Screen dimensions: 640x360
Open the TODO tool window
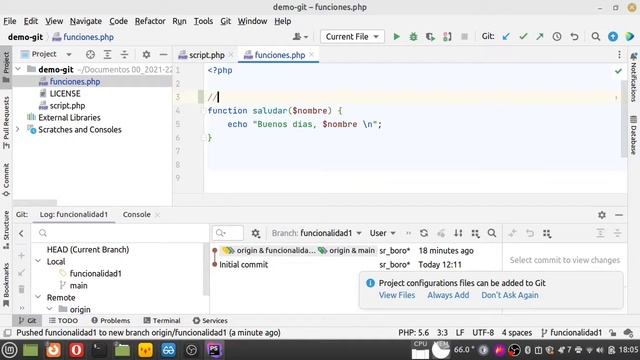[63, 320]
